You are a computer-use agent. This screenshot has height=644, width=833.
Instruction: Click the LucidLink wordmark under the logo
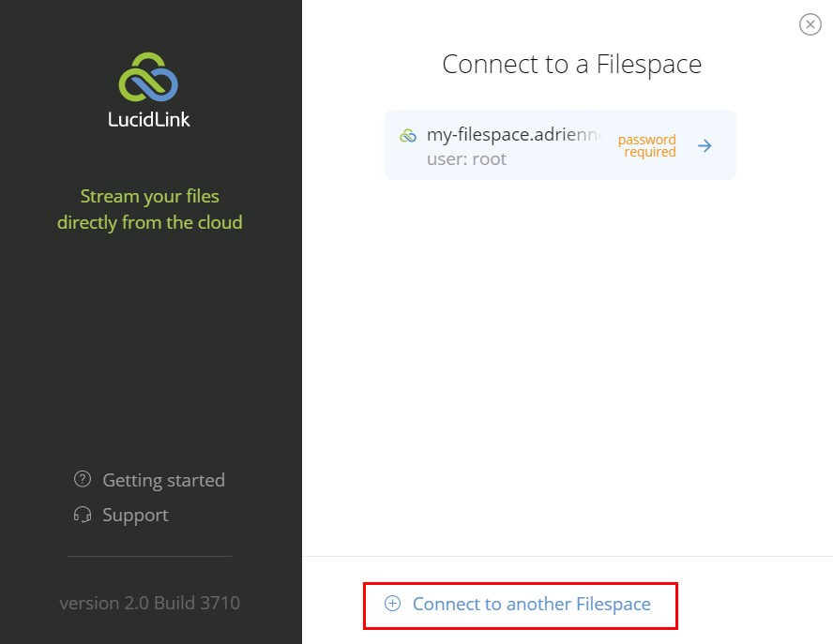tap(149, 119)
